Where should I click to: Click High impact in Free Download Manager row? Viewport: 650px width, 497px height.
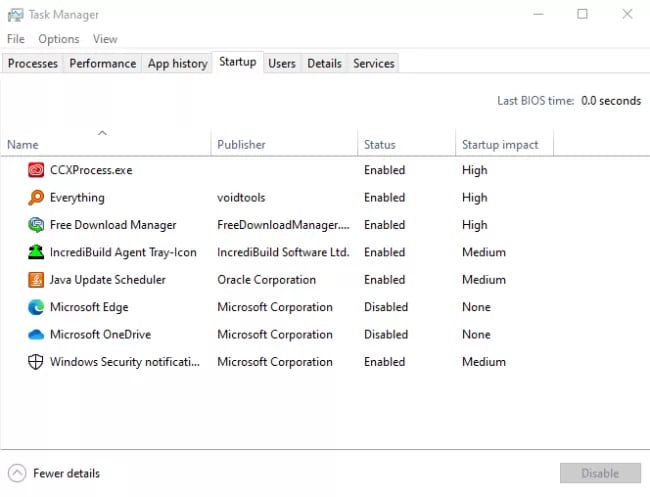coord(475,225)
